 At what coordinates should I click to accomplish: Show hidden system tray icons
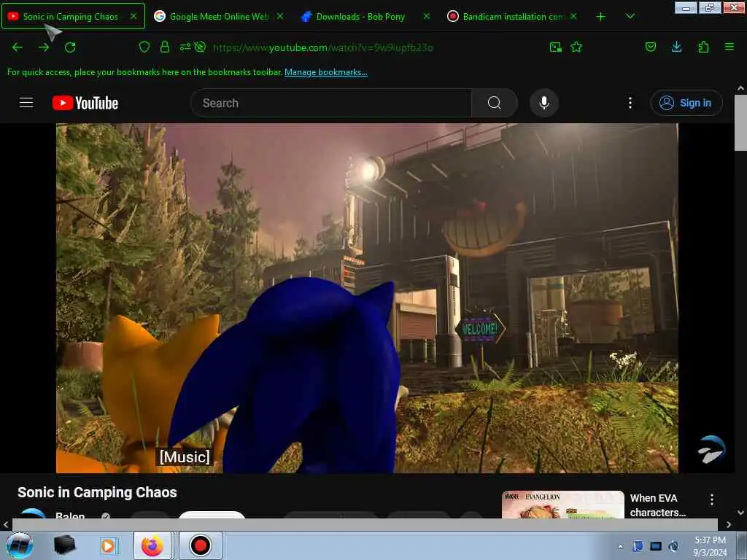(x=620, y=546)
